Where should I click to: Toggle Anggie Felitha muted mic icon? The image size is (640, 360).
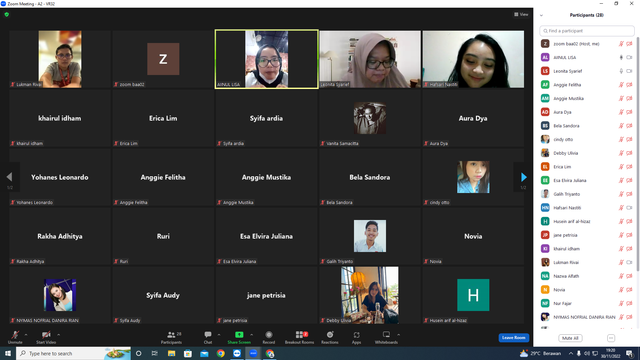(x=621, y=85)
